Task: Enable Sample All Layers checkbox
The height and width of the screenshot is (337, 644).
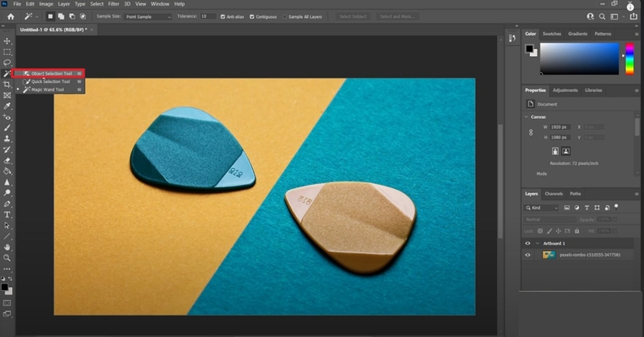Action: click(285, 17)
